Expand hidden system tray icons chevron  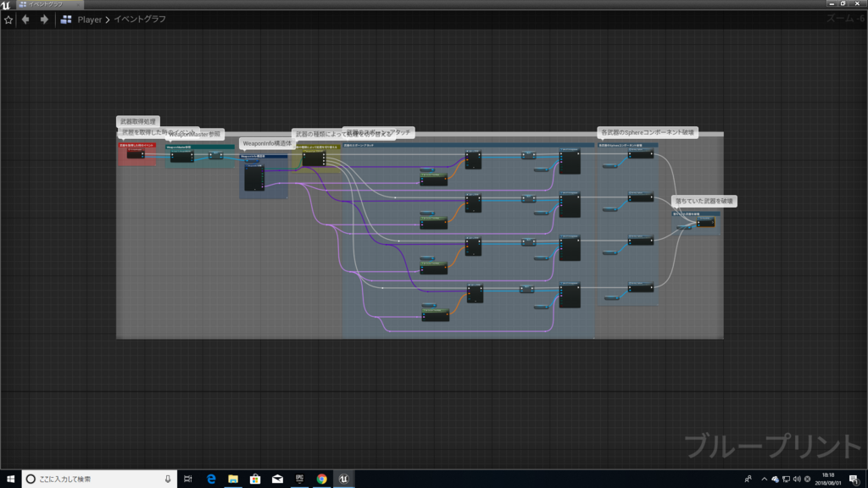click(765, 480)
